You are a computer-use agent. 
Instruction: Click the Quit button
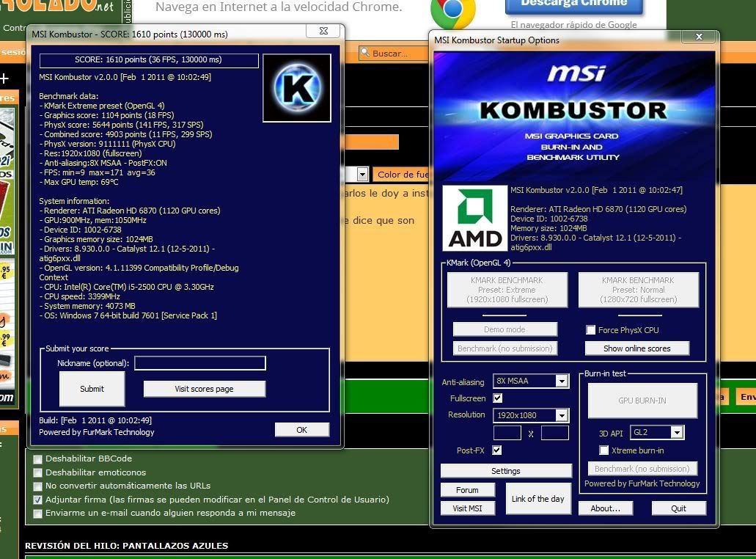pos(678,508)
